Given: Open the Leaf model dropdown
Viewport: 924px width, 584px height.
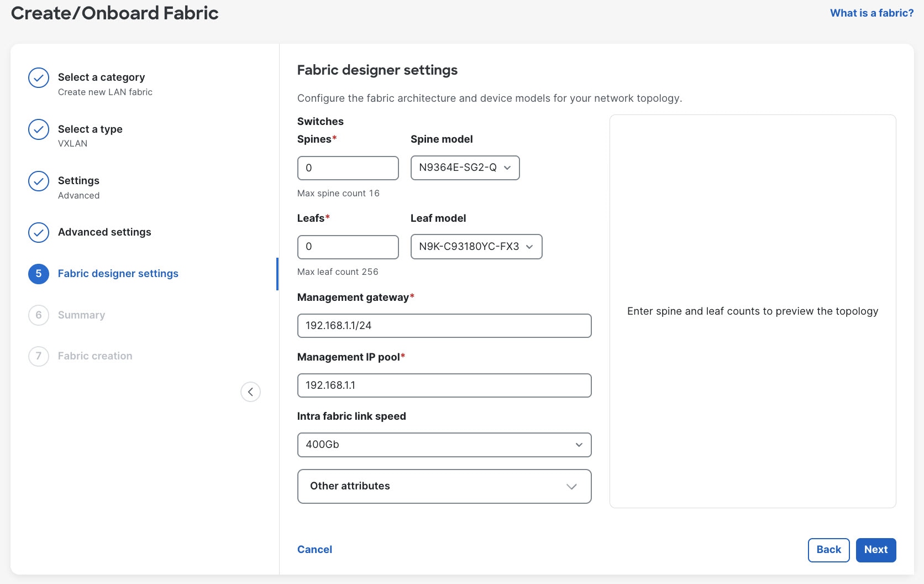Looking at the screenshot, I should point(476,247).
